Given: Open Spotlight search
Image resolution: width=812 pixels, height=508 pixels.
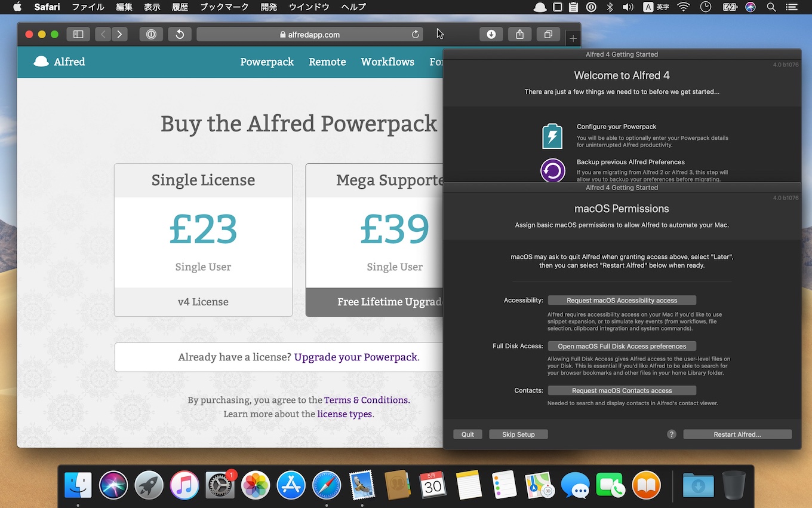Looking at the screenshot, I should (771, 7).
